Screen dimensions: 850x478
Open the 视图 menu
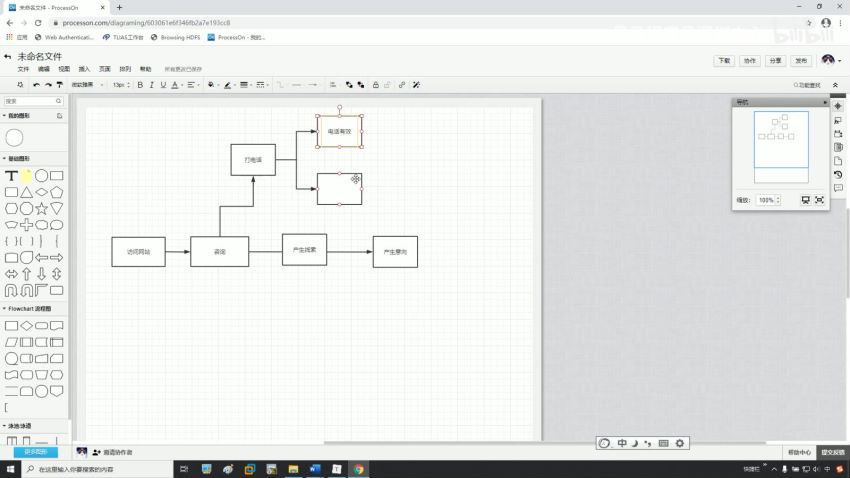pyautogui.click(x=64, y=69)
